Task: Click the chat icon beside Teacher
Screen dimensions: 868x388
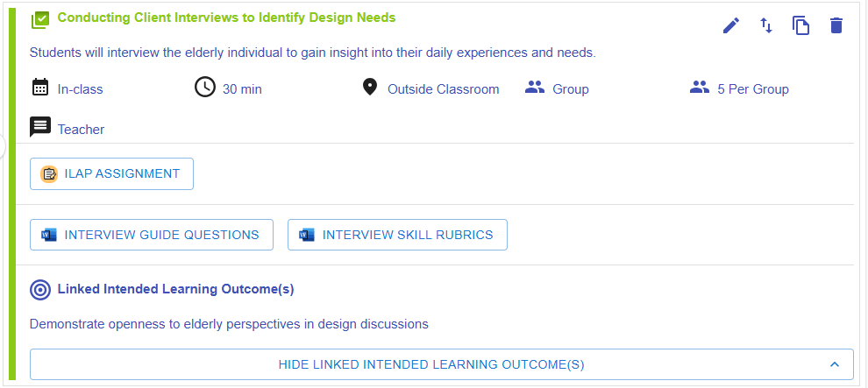Action: pyautogui.click(x=39, y=128)
